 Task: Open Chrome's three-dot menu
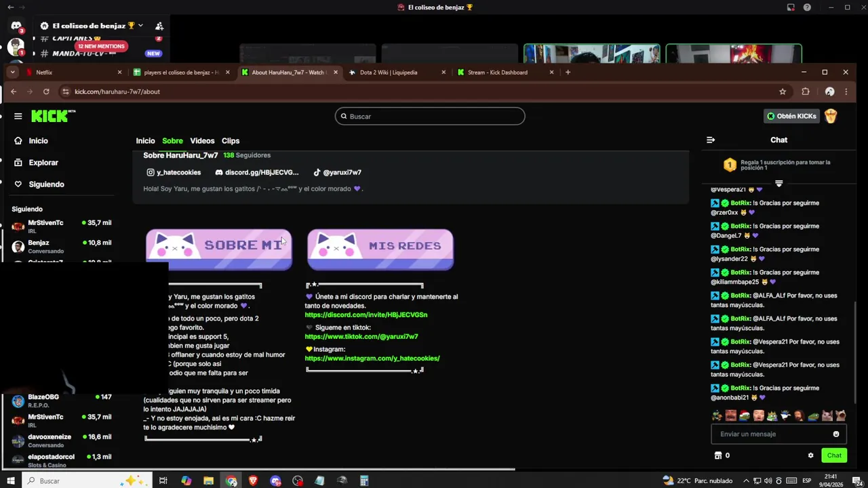pos(846,91)
